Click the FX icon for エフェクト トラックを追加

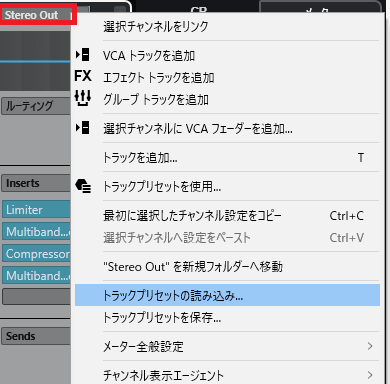[x=83, y=76]
